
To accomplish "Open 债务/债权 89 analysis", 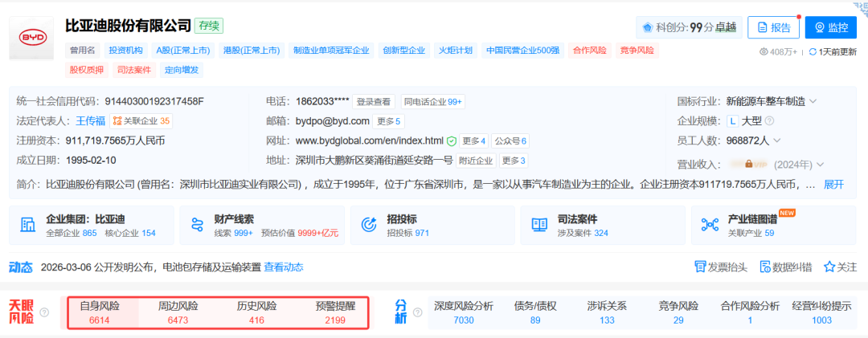I will tap(534, 312).
